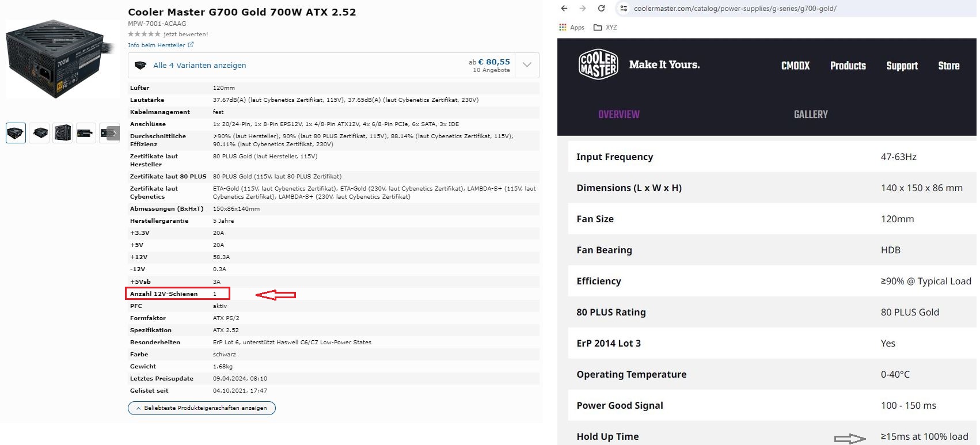
Task: Click the Herstellergarantie value 5 Jahre
Action: 223,221
